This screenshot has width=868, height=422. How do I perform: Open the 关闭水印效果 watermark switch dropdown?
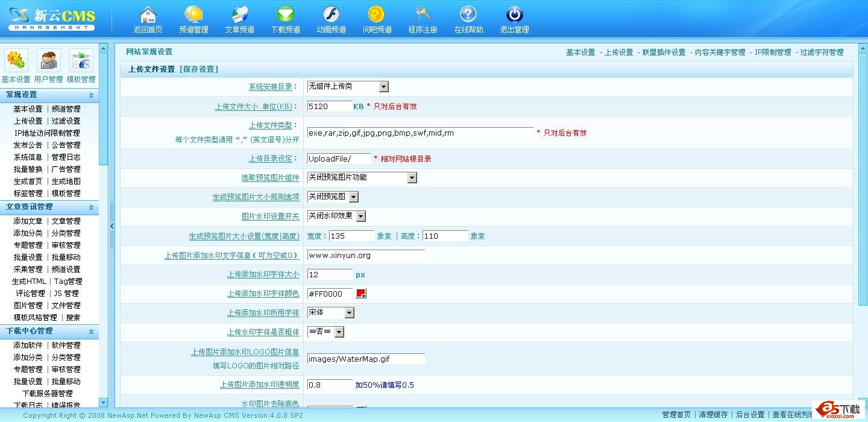pyautogui.click(x=360, y=216)
